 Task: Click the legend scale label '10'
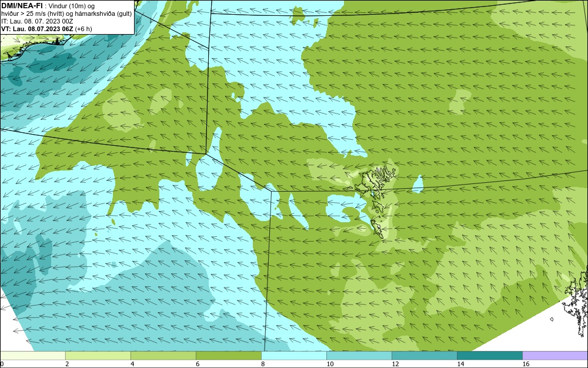(x=330, y=364)
